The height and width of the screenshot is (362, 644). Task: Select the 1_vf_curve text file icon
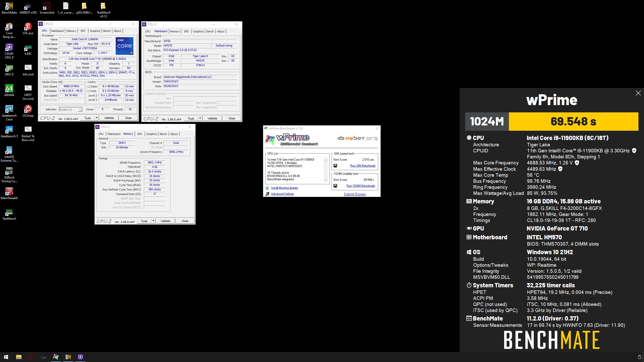pyautogui.click(x=66, y=8)
